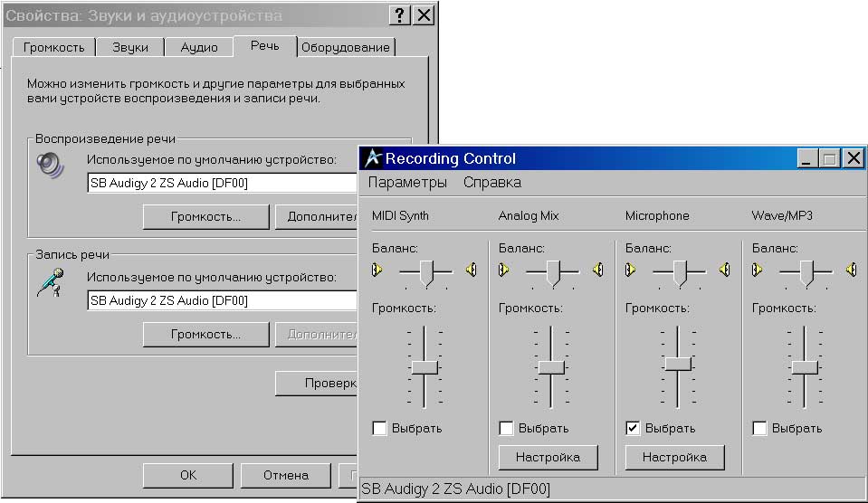Screen dimensions: 868x503
Task: Click the Recording Control title bar app icon
Action: point(372,158)
